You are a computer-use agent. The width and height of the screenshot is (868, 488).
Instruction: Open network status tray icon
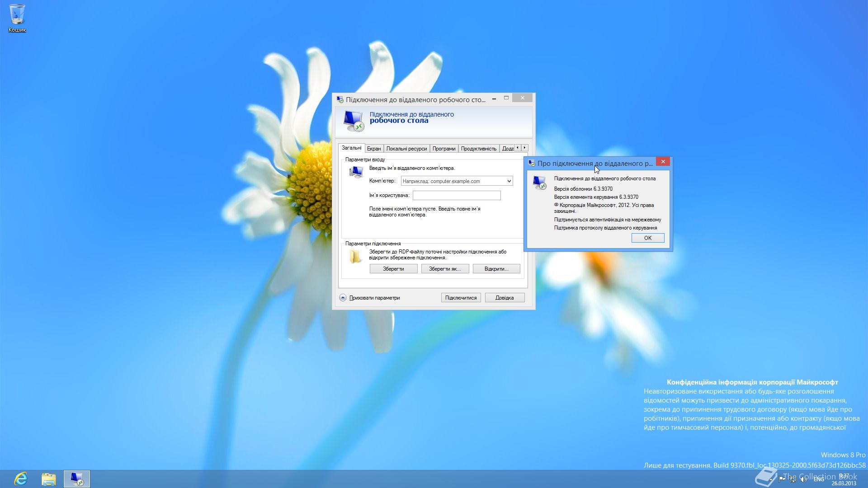[x=793, y=479]
